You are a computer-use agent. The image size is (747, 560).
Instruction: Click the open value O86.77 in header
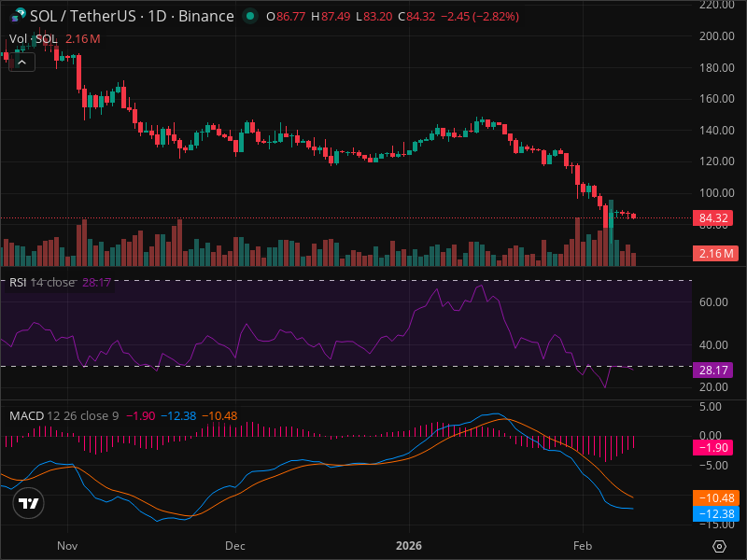[286, 17]
